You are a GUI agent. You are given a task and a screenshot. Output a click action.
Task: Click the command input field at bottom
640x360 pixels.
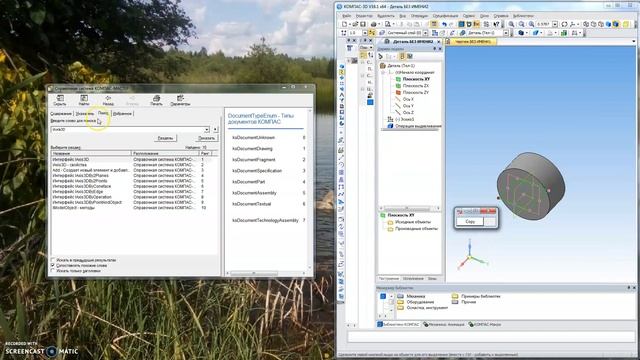491,337
